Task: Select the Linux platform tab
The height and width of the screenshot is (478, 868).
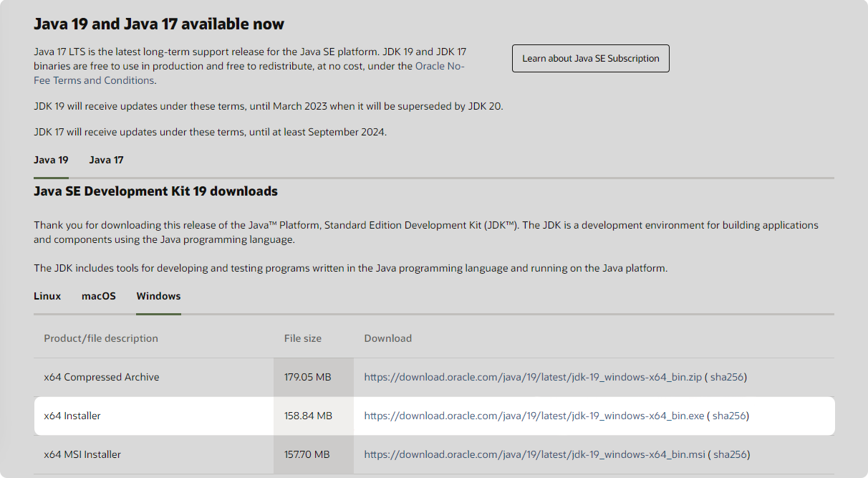Action: pyautogui.click(x=47, y=296)
